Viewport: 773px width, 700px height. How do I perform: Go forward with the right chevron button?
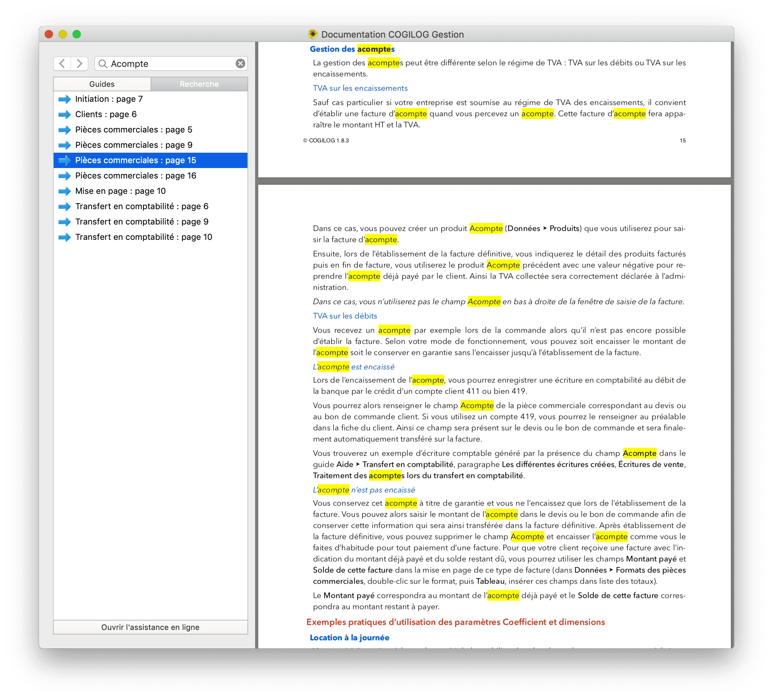click(79, 63)
